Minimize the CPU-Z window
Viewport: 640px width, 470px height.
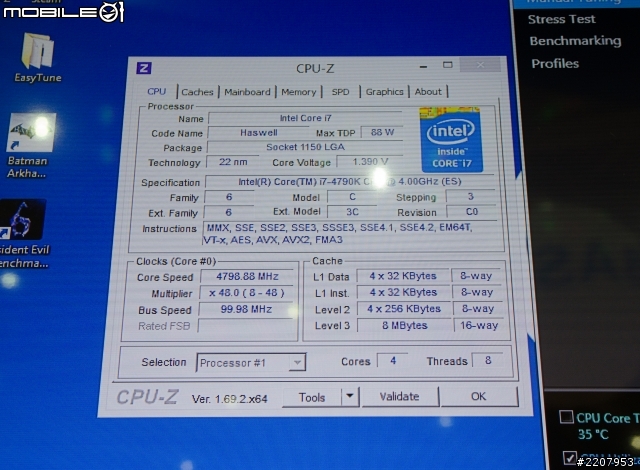tap(424, 67)
